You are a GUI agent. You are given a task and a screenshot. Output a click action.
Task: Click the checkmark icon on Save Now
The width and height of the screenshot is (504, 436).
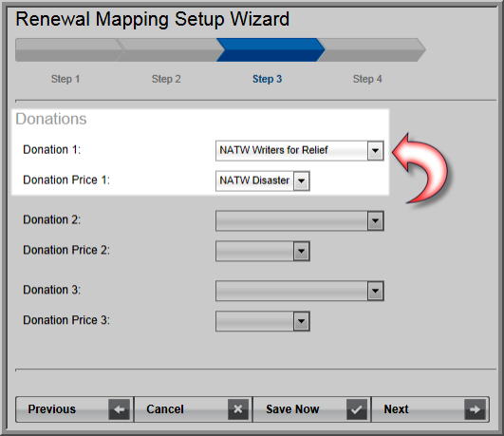click(357, 409)
